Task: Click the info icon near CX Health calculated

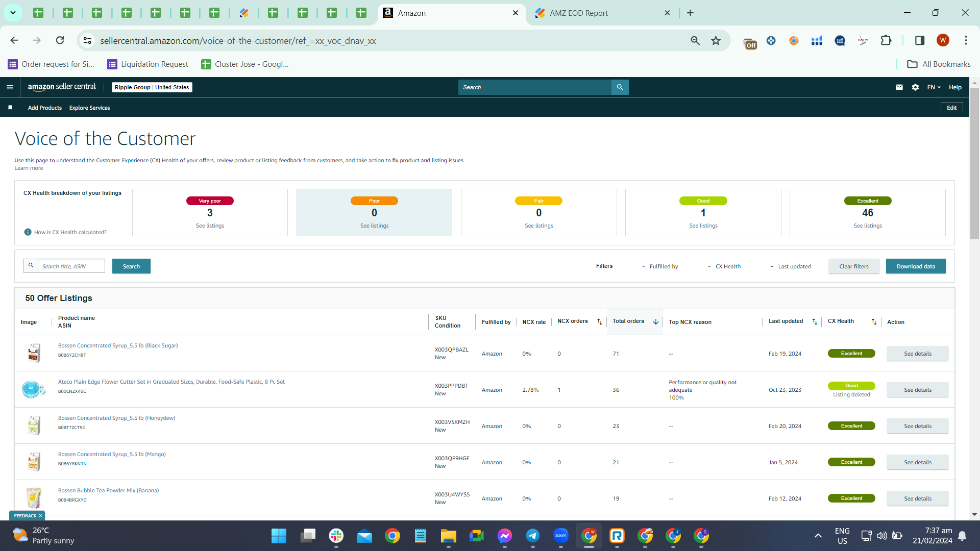Action: point(28,232)
